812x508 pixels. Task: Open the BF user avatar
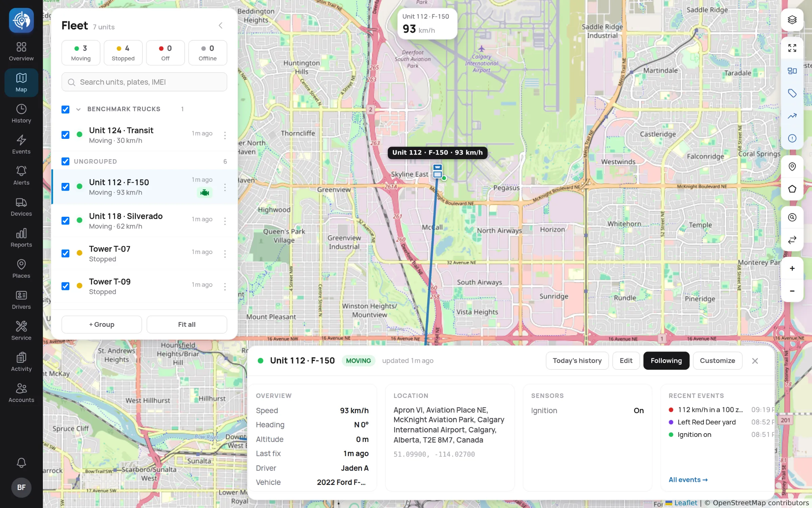(x=21, y=487)
